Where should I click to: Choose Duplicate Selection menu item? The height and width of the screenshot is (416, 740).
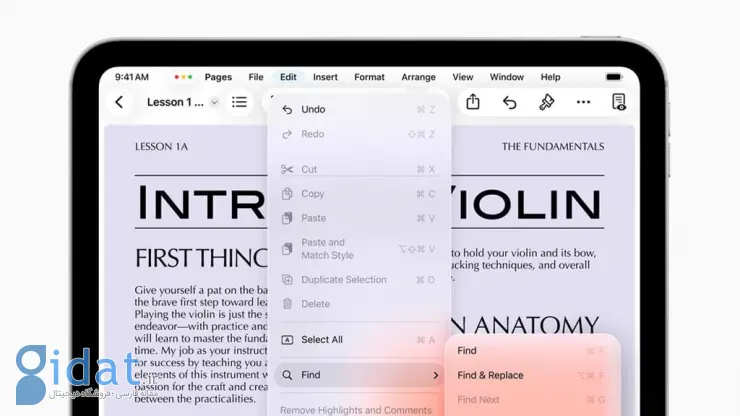tap(359, 280)
